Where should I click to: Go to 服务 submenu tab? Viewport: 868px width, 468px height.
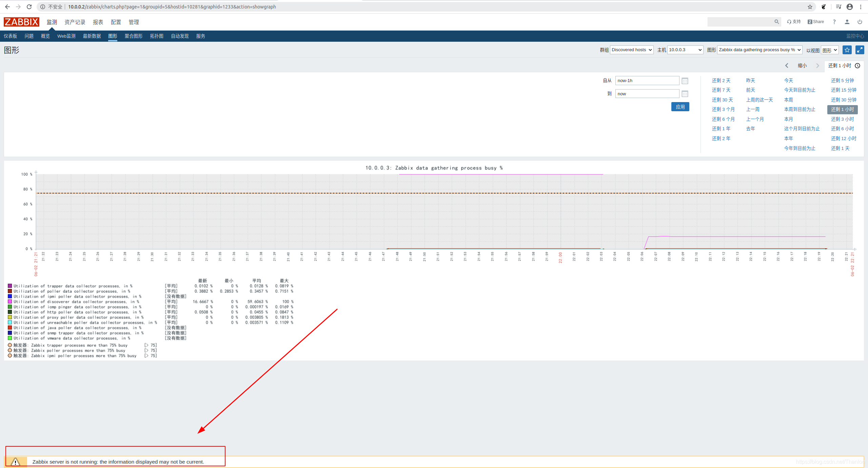201,36
